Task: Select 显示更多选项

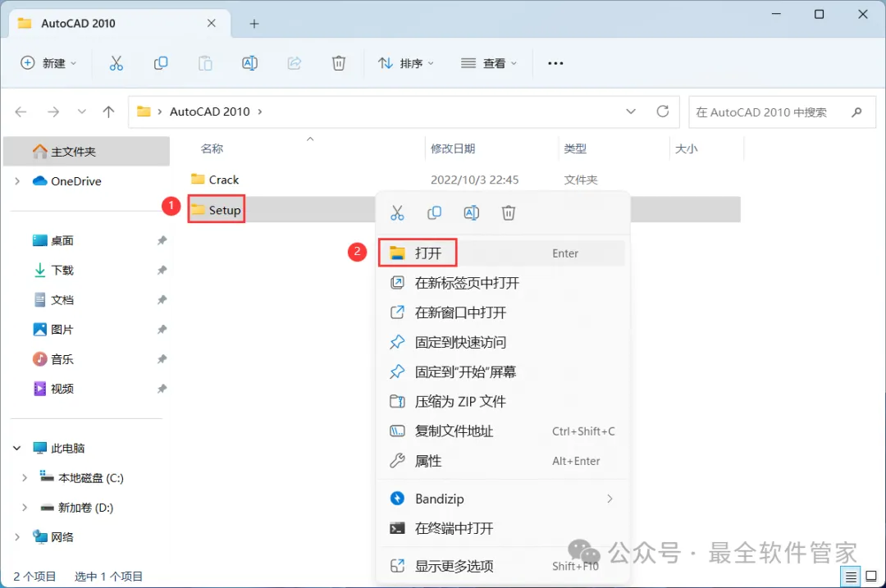Action: (502, 566)
